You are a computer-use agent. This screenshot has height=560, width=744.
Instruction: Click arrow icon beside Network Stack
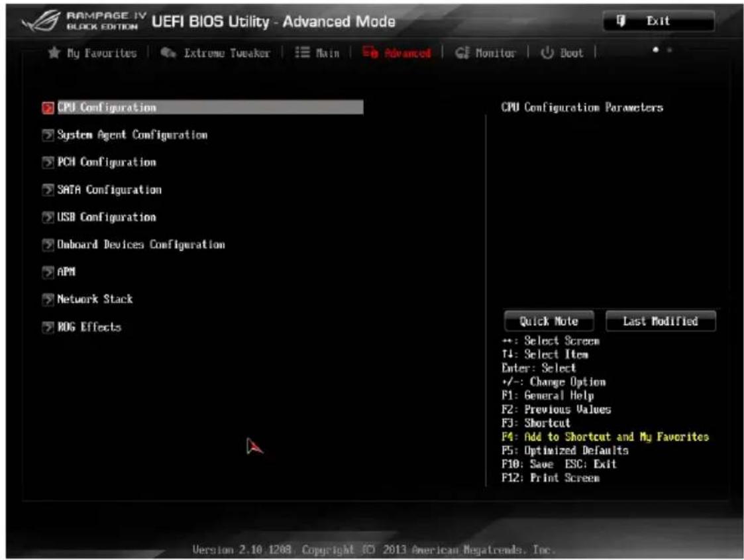pyautogui.click(x=48, y=300)
